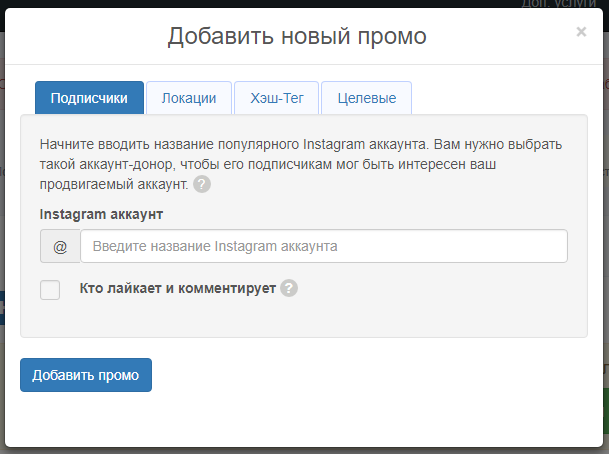The image size is (609, 454).
Task: Enable the Кто лайкает и комментирует checkbox
Action: tap(50, 290)
